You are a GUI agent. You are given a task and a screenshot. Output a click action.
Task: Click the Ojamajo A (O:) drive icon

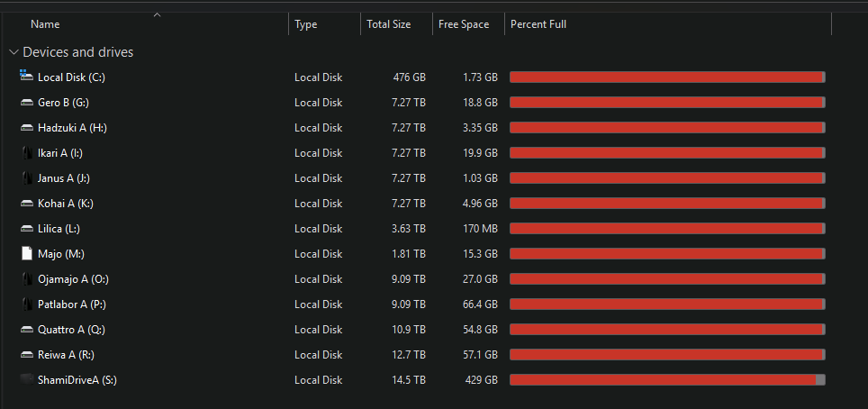27,278
